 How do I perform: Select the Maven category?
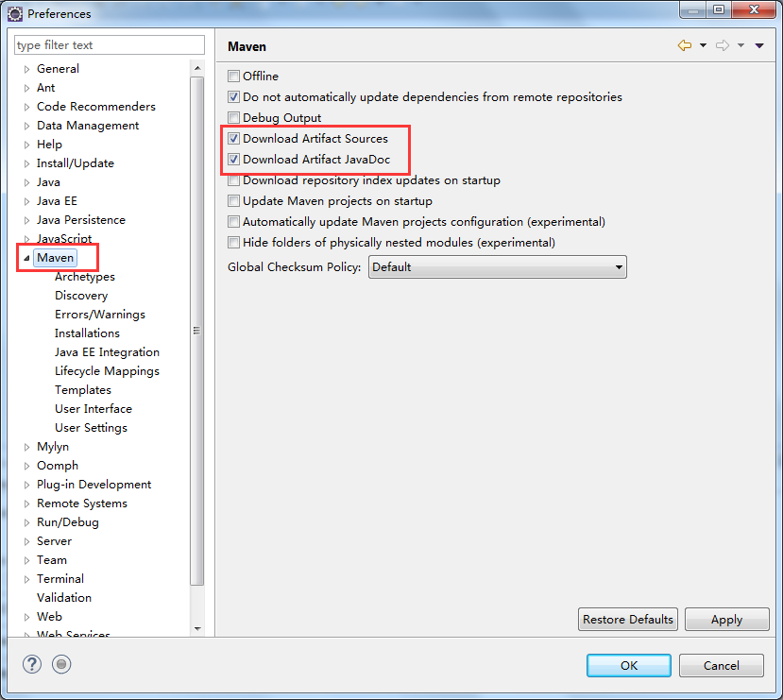(56, 258)
